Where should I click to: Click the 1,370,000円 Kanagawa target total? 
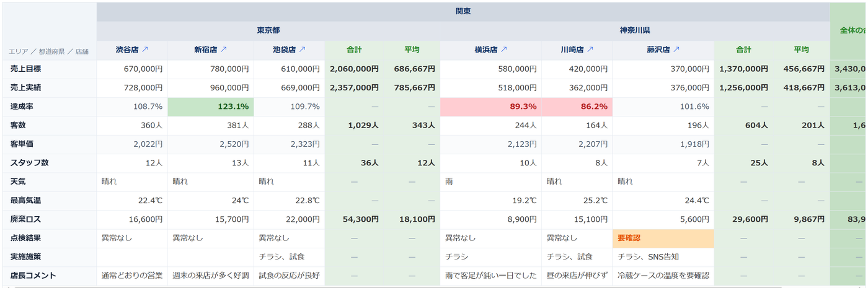pos(743,69)
